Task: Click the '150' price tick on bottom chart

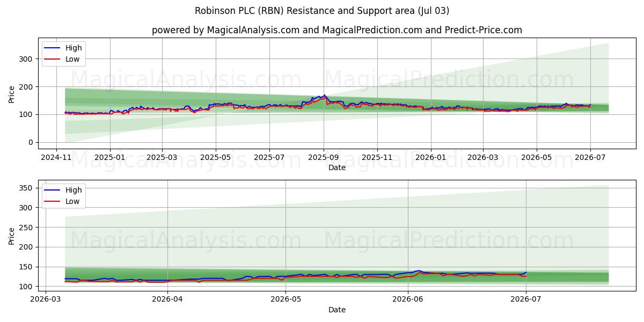Action: pyautogui.click(x=26, y=267)
